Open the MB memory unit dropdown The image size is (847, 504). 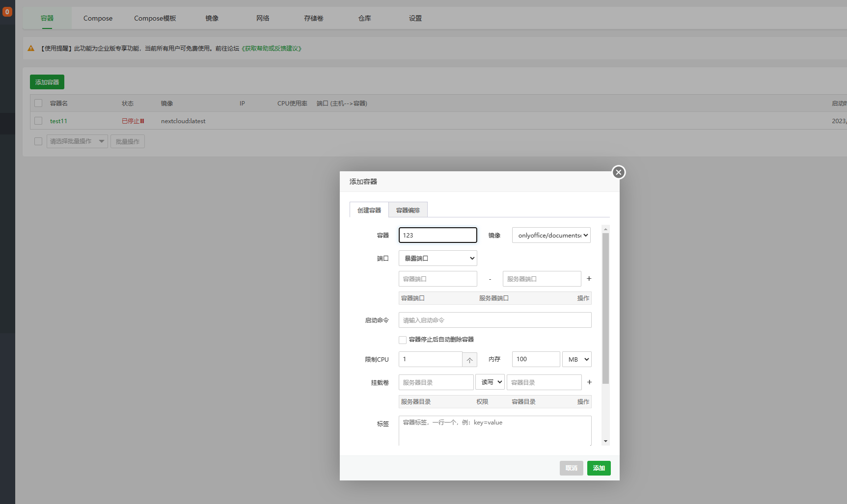click(577, 359)
